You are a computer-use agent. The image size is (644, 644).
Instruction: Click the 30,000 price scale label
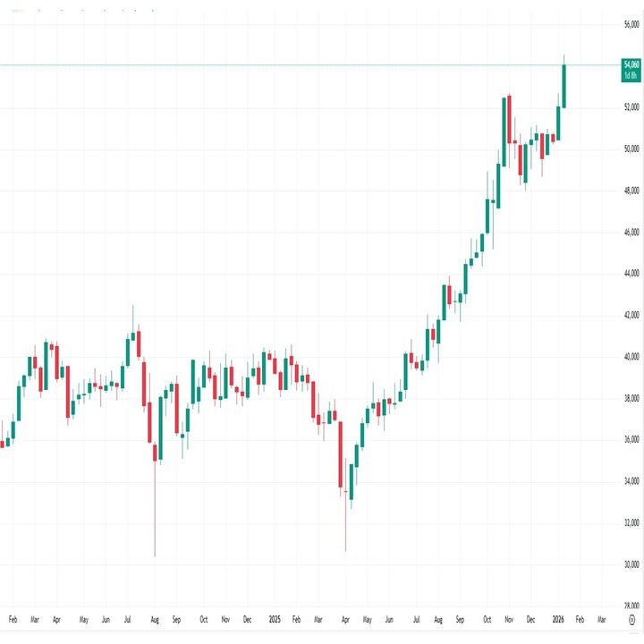[x=631, y=564]
